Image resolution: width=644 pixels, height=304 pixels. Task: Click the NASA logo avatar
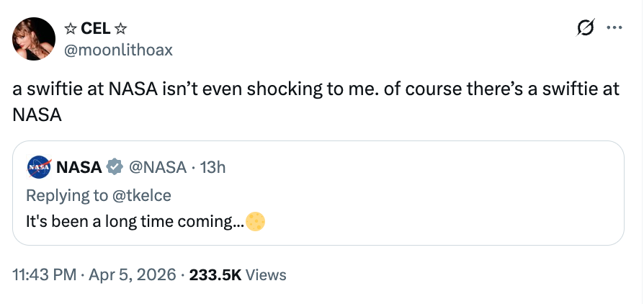(x=38, y=167)
